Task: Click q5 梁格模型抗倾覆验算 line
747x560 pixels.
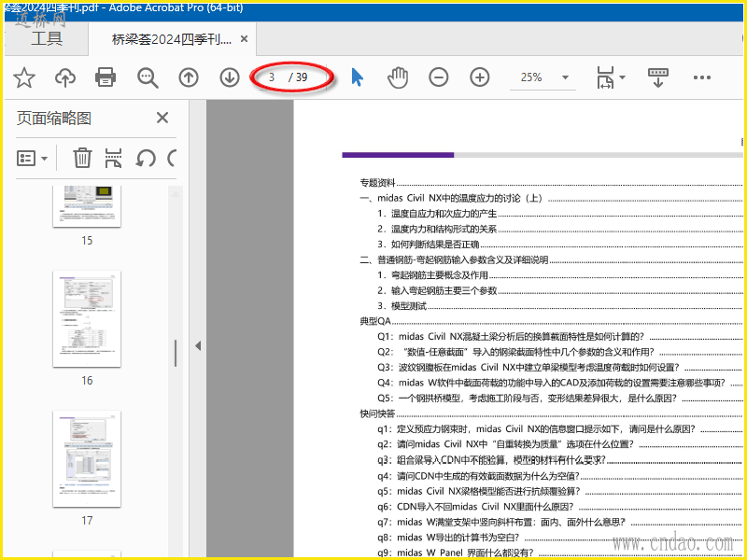Action: click(478, 491)
